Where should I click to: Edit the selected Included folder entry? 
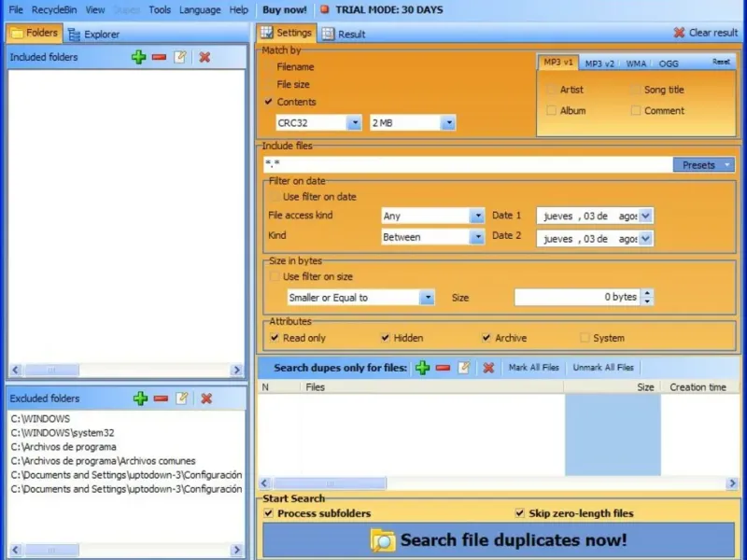(180, 57)
